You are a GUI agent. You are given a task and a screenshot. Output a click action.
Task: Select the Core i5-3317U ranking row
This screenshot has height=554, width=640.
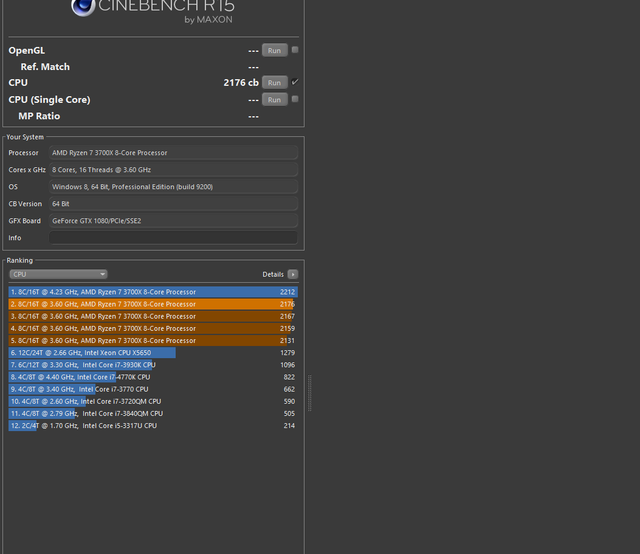(153, 426)
